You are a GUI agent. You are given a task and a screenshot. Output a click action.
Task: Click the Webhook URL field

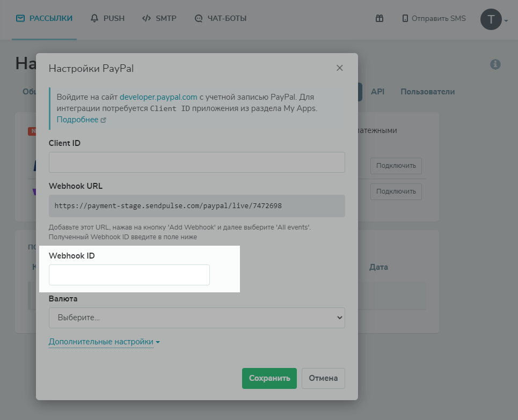pos(196,206)
